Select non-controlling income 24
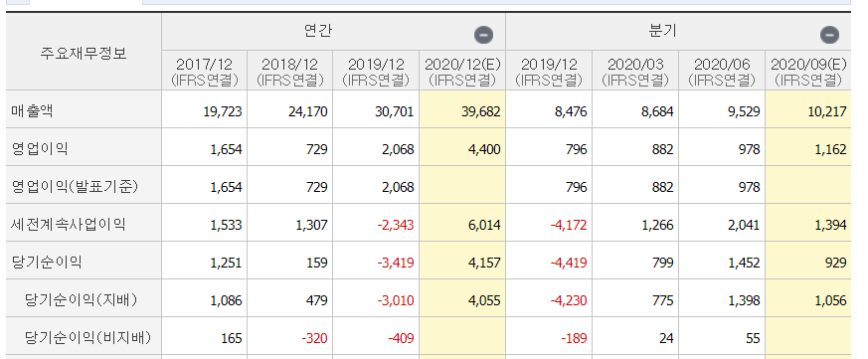 click(x=666, y=338)
